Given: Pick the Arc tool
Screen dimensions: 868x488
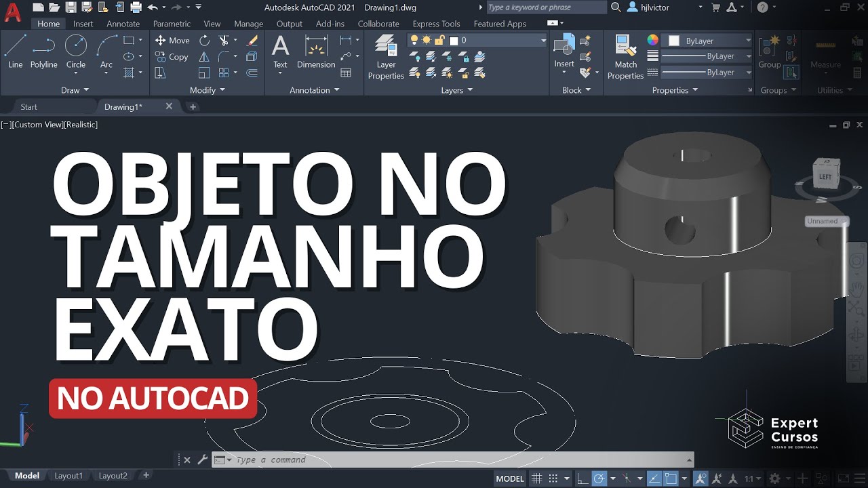Looking at the screenshot, I should point(106,52).
